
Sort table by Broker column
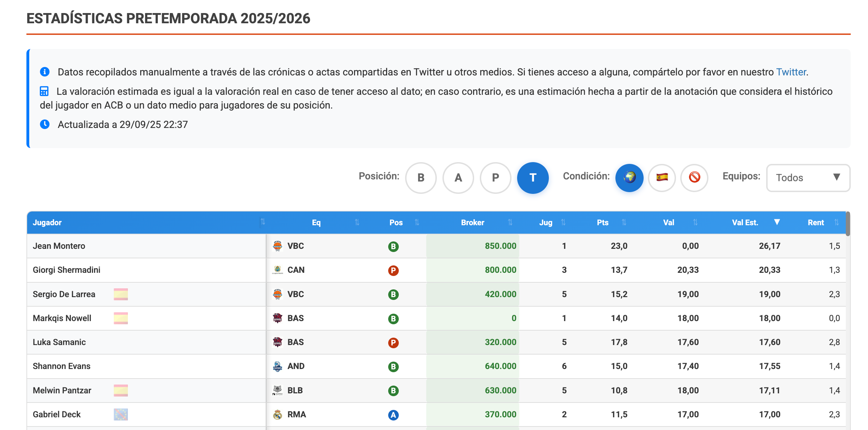(472, 222)
